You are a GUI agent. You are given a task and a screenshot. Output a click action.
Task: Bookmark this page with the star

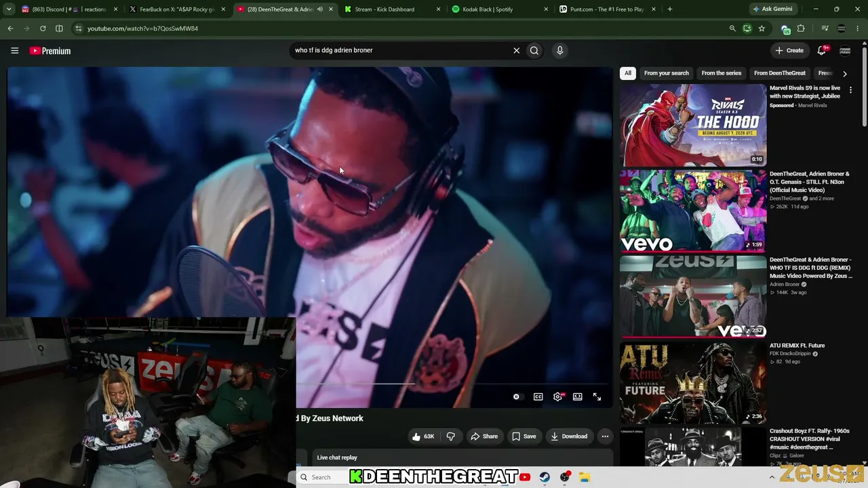[x=762, y=28]
